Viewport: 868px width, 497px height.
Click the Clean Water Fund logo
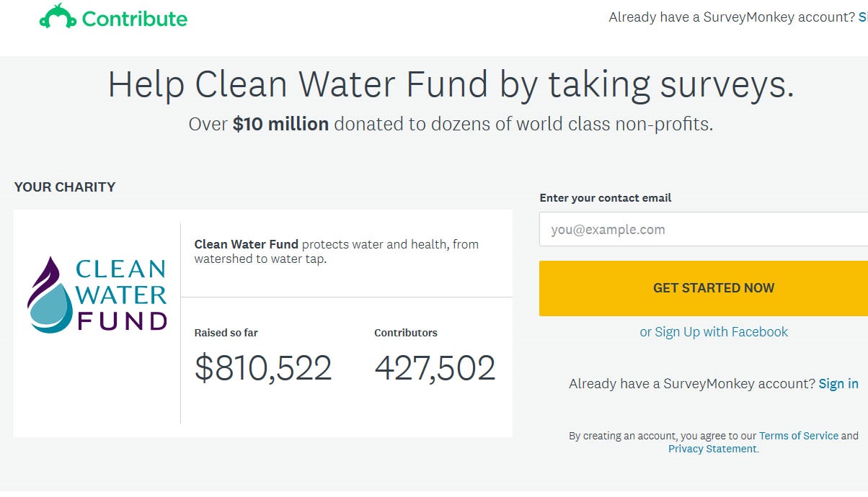(x=97, y=295)
